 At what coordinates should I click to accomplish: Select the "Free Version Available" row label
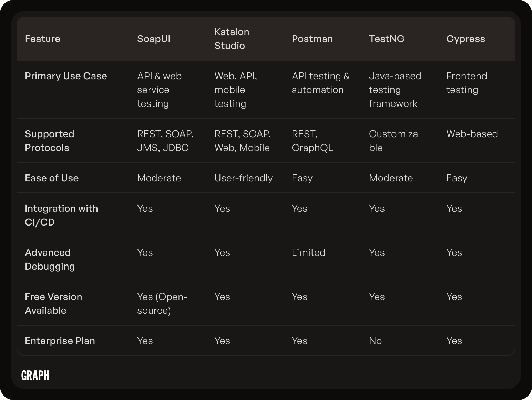point(53,303)
